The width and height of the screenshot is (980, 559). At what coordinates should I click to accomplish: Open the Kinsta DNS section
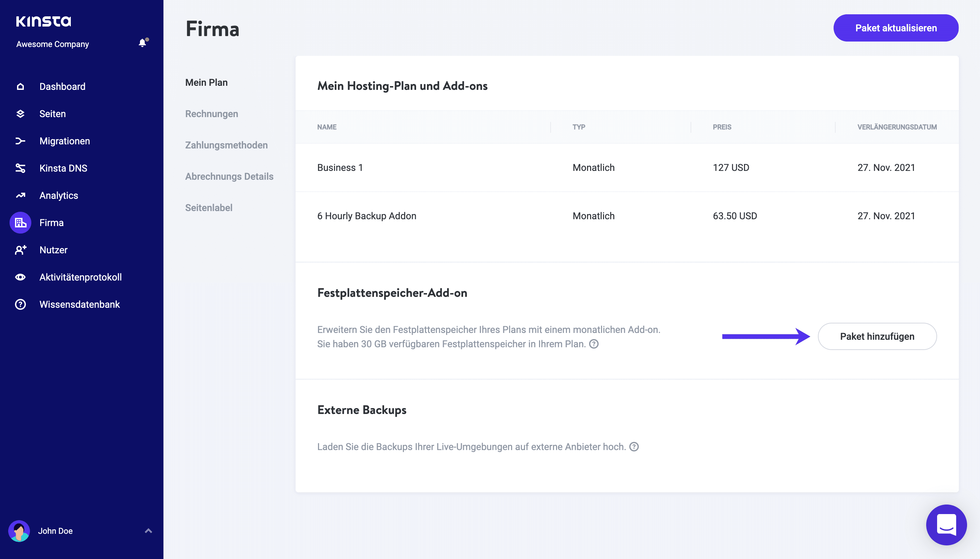tap(64, 168)
